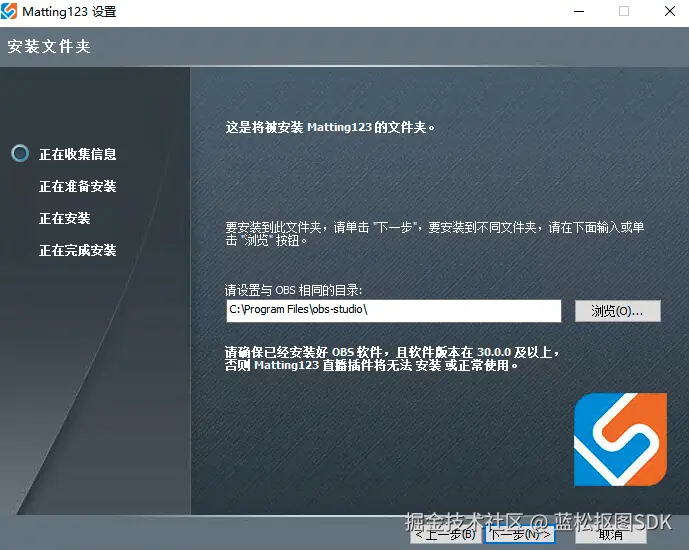This screenshot has height=550, width=689.
Task: Click the 请设置与 OBS 相同的目录 label
Action: (x=294, y=290)
